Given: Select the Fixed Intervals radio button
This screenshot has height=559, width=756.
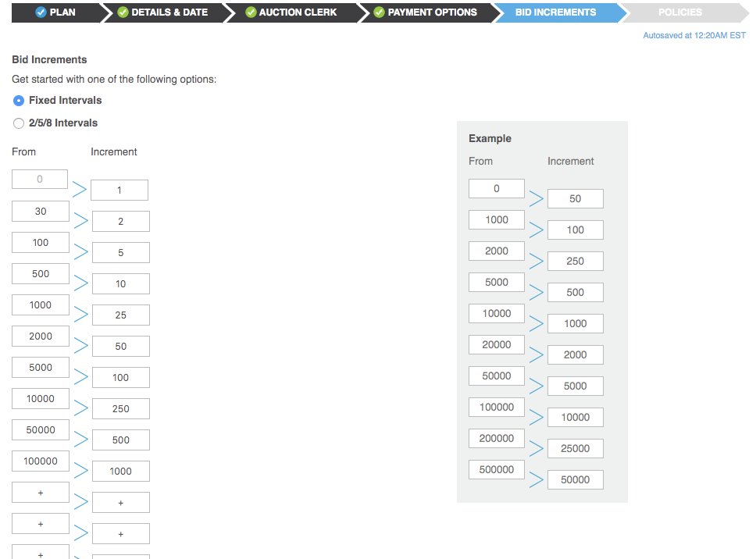Looking at the screenshot, I should tap(18, 101).
